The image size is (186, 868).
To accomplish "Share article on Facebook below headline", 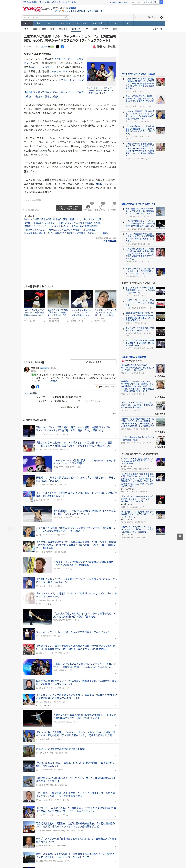I will tap(62, 47).
